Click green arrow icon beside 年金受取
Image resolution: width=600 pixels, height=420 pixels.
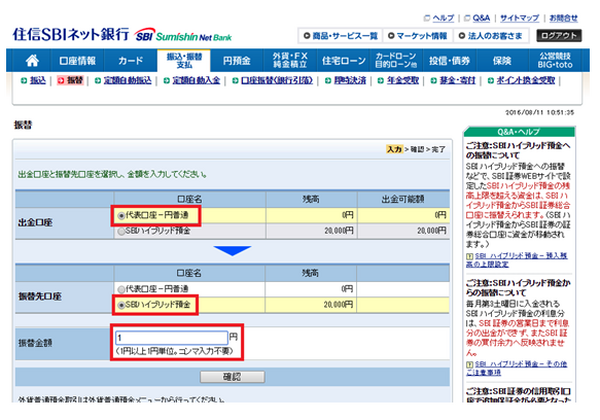pyautogui.click(x=380, y=81)
